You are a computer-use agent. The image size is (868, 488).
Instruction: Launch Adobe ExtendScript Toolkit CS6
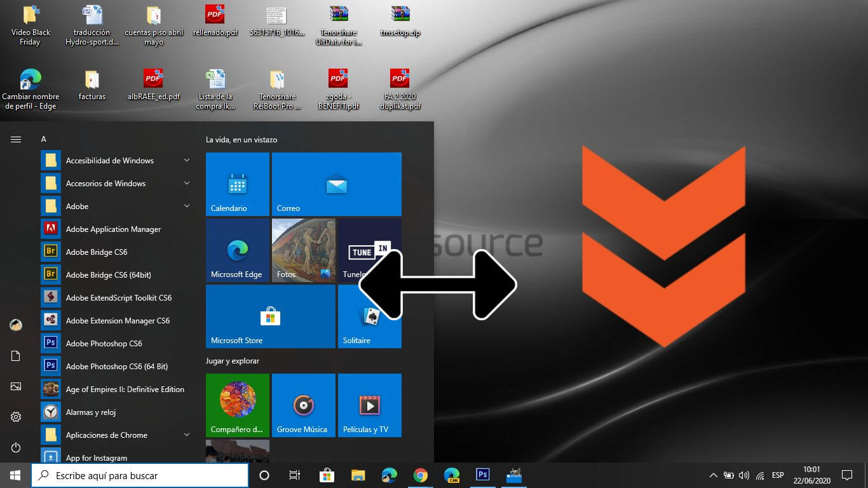pos(118,298)
